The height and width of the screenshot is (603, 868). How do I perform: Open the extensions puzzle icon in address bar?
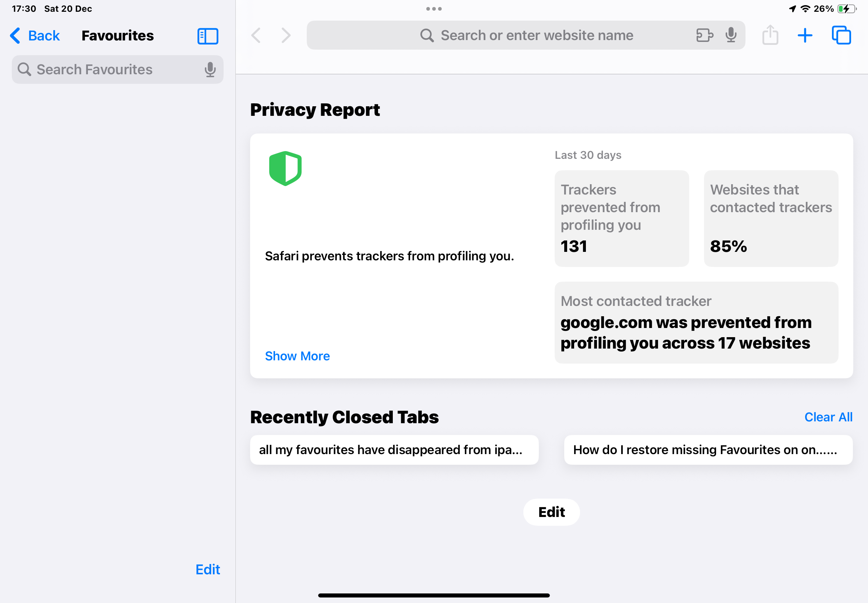click(704, 35)
